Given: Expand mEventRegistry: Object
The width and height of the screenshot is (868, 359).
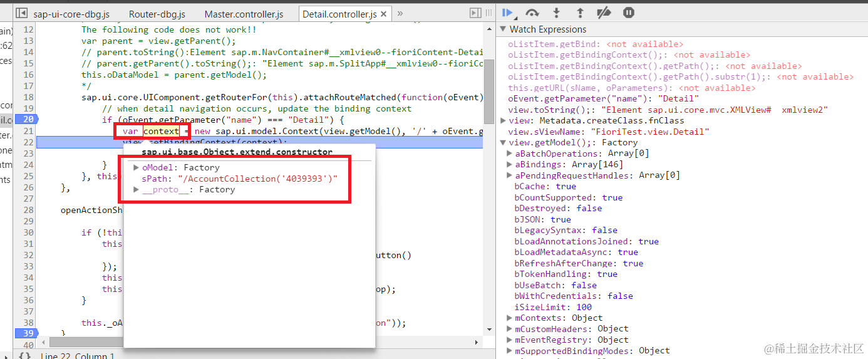Looking at the screenshot, I should 510,340.
